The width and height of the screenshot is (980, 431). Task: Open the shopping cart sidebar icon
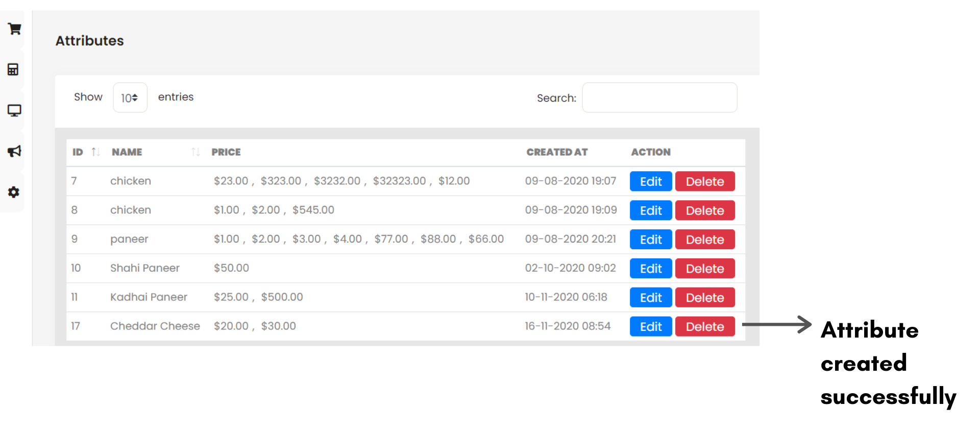pos(14,29)
